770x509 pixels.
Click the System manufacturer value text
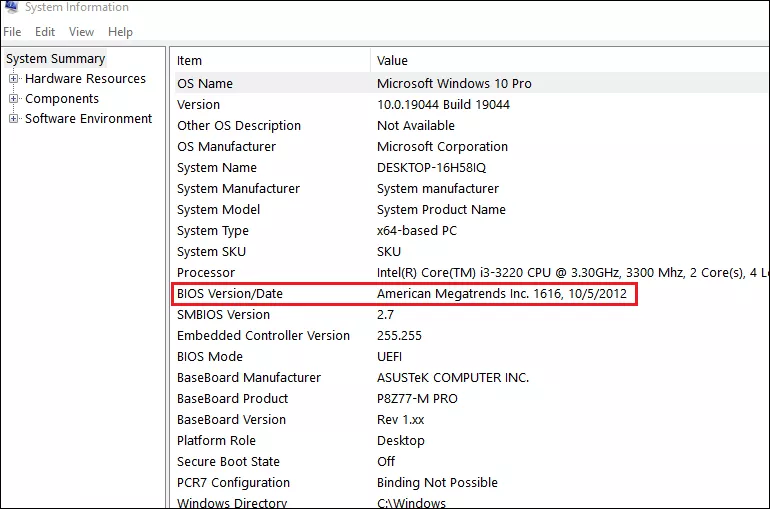438,188
